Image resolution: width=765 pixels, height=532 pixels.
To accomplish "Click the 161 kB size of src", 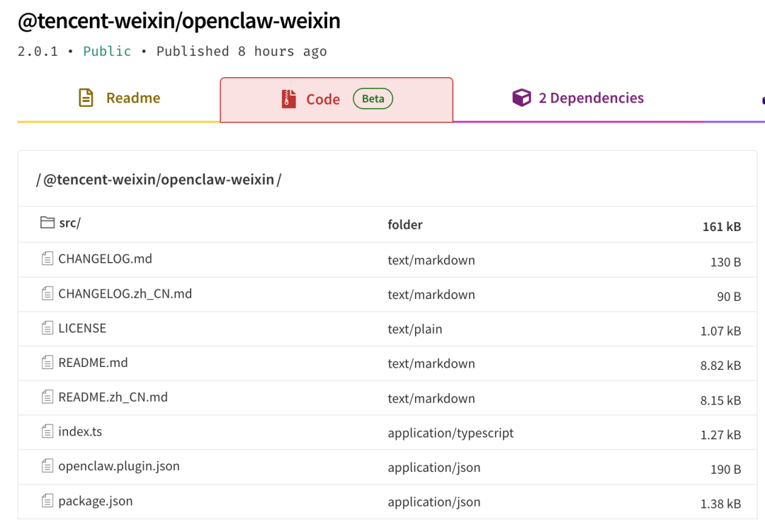I will tap(722, 227).
